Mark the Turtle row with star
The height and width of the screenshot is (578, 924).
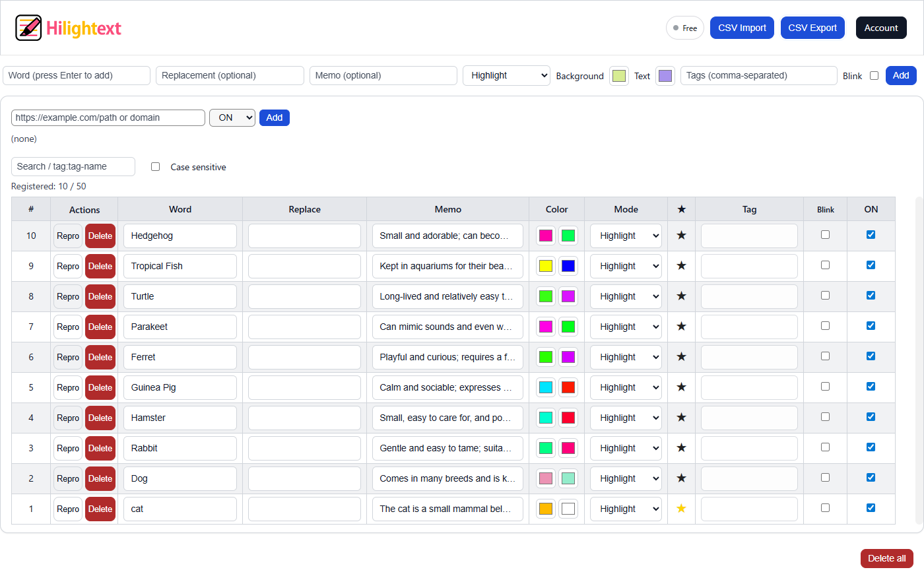click(681, 296)
